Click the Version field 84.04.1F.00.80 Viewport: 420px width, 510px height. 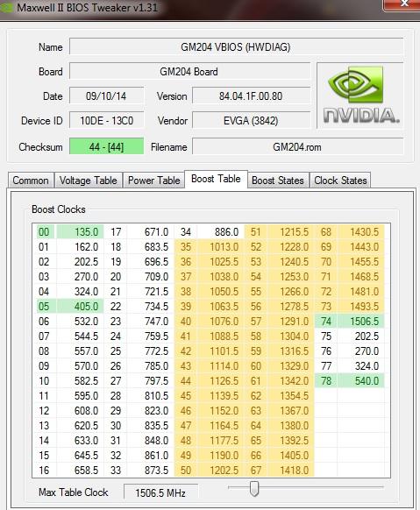click(x=251, y=96)
